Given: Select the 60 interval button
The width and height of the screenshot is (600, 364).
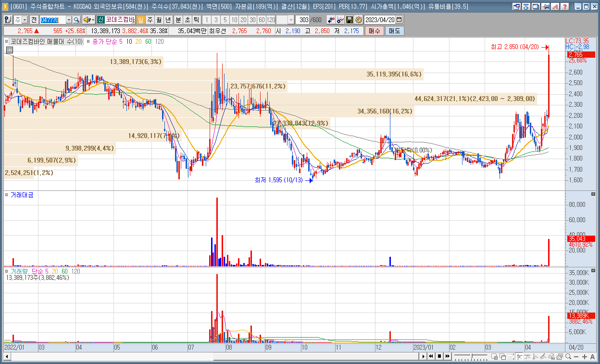Looking at the screenshot, I should pos(261,20).
